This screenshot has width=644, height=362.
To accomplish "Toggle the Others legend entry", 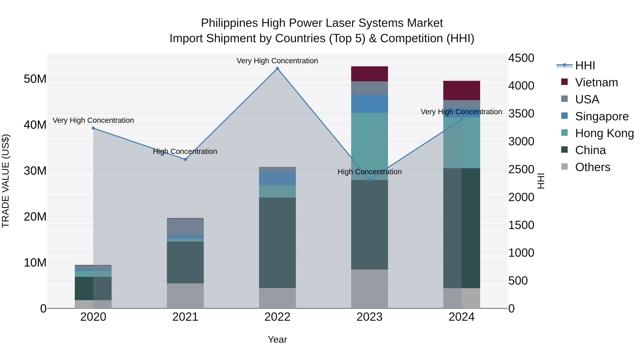I will pyautogui.click(x=586, y=167).
